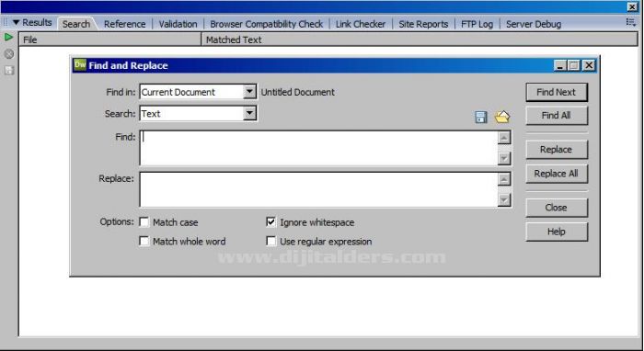Enable Use regular expression checkbox
644x351 pixels.
pos(270,241)
